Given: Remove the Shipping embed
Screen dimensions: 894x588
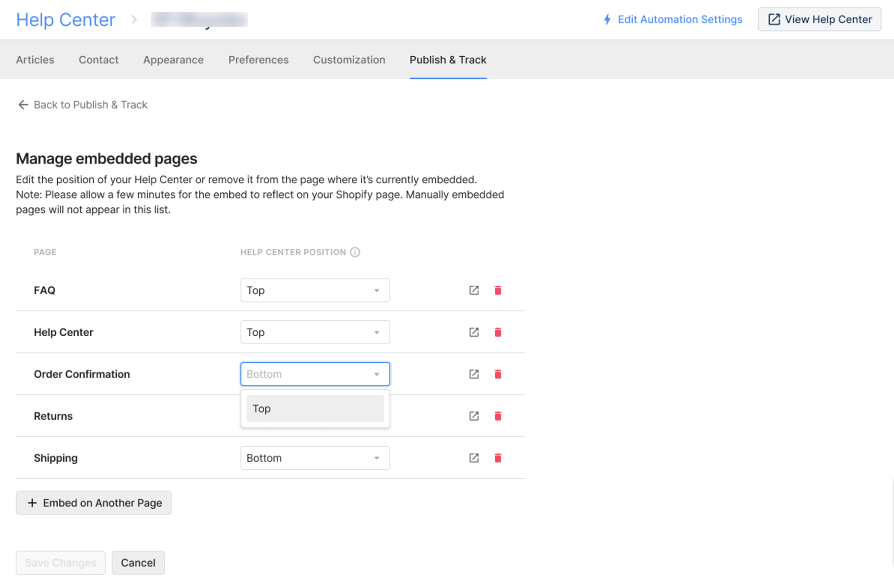Looking at the screenshot, I should (x=498, y=458).
